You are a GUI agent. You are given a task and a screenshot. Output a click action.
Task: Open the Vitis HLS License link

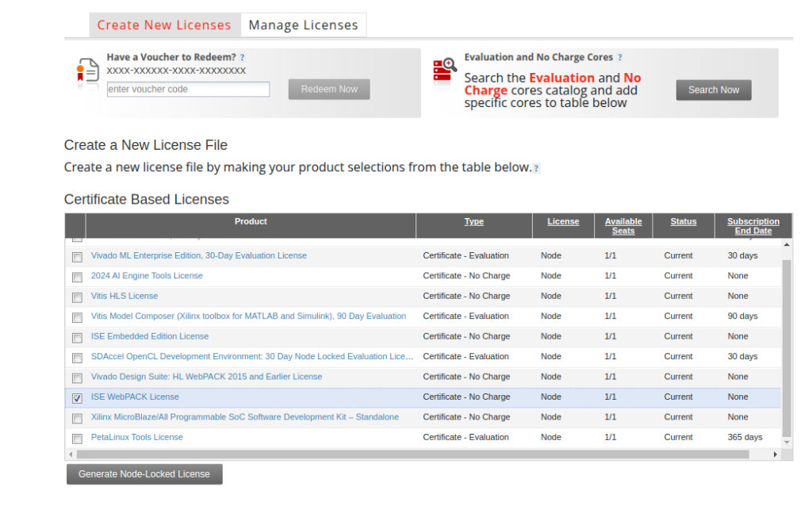click(124, 296)
